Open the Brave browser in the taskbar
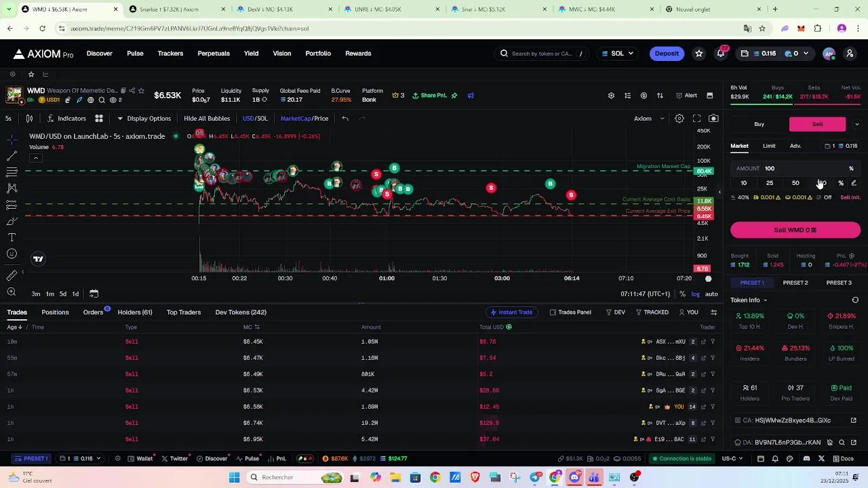 pyautogui.click(x=475, y=478)
